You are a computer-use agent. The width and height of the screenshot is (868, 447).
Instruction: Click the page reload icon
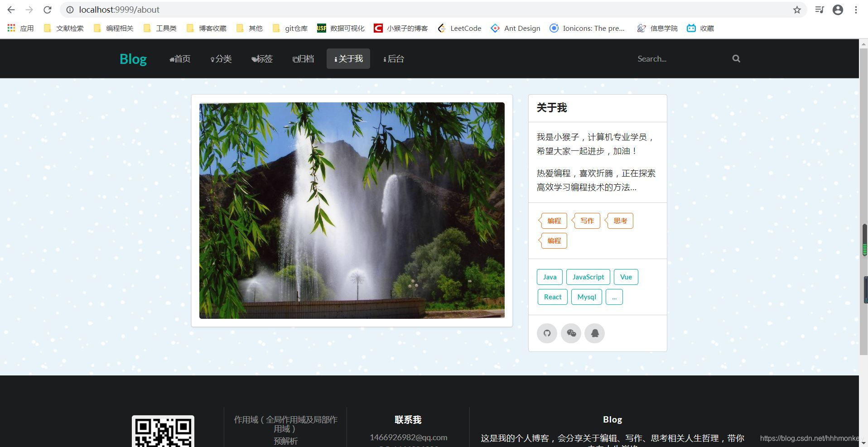pos(47,10)
